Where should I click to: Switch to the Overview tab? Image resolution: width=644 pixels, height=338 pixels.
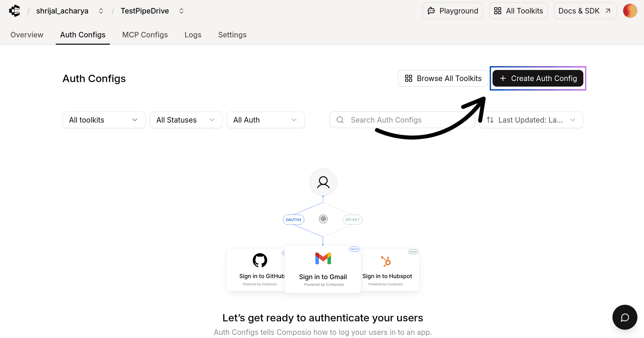(27, 35)
